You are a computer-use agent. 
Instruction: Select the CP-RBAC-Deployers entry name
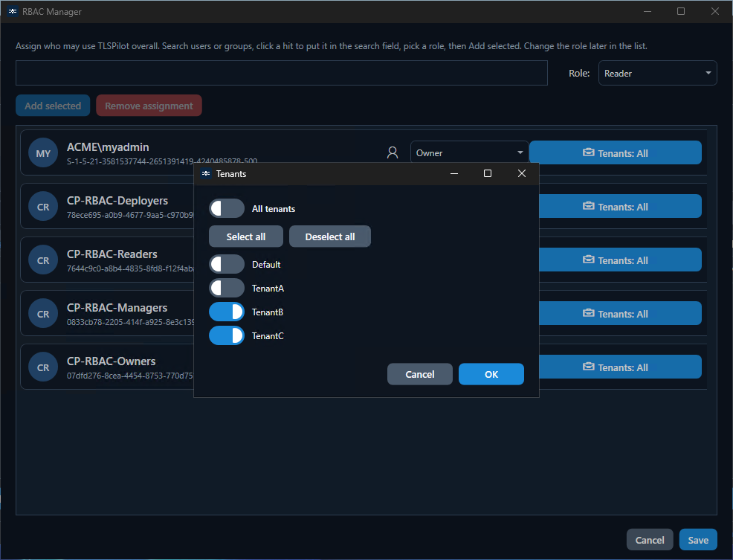point(117,201)
